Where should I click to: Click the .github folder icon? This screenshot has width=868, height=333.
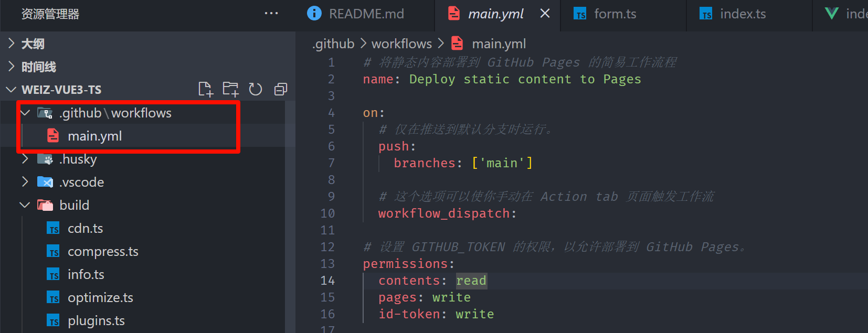click(x=45, y=113)
